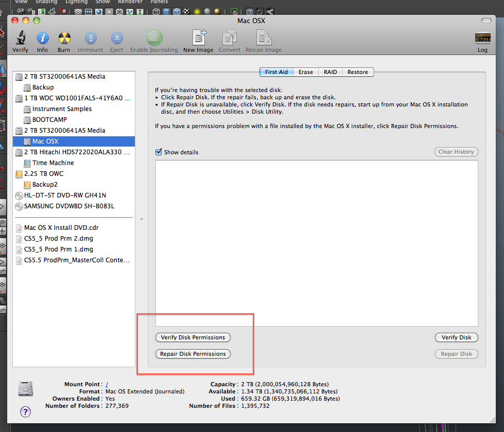Image resolution: width=504 pixels, height=432 pixels.
Task: Click the Unmount toolbar icon
Action: click(91, 38)
